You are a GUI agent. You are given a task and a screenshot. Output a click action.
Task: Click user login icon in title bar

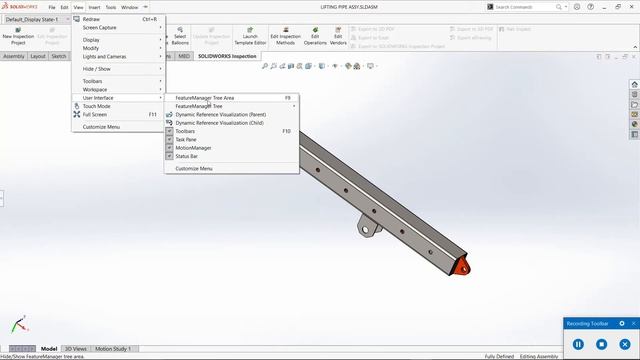(x=577, y=7)
